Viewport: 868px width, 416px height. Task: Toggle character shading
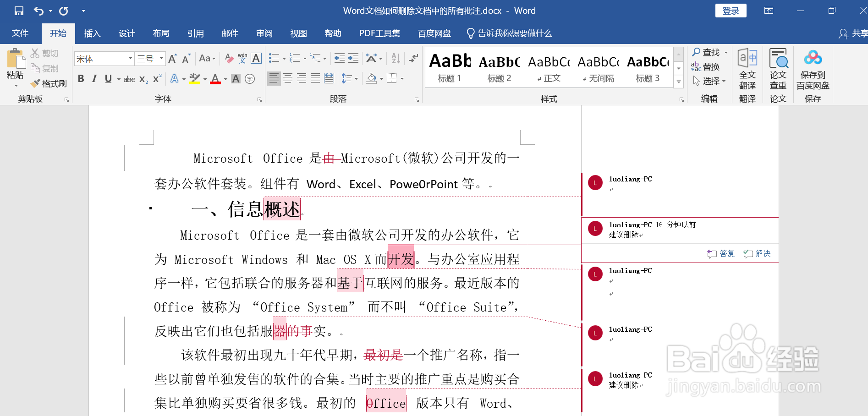(236, 79)
